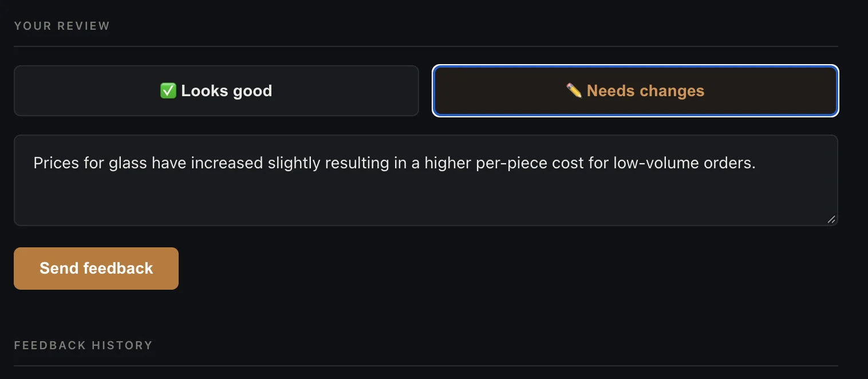This screenshot has height=379, width=868.
Task: Place cursor on the word "Prices"
Action: pyautogui.click(x=57, y=163)
